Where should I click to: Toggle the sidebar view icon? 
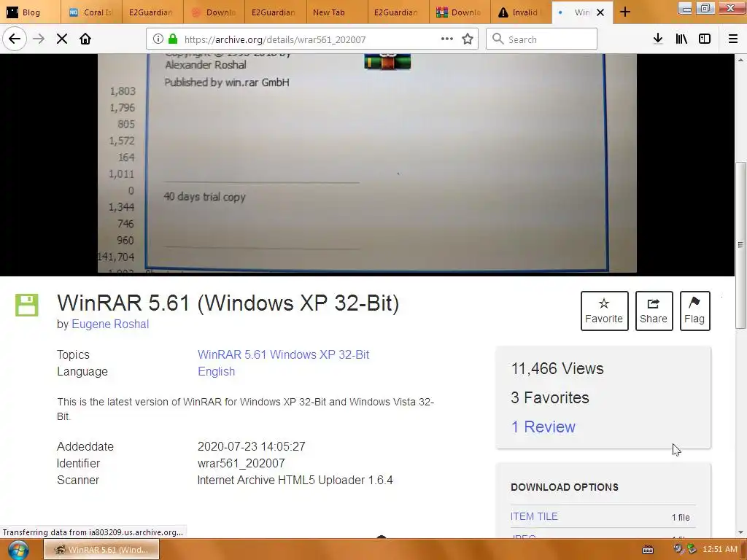click(705, 39)
